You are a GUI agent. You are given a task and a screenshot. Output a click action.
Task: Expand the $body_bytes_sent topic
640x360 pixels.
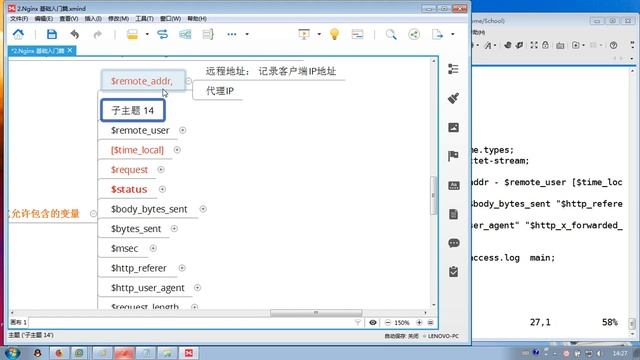coord(203,209)
